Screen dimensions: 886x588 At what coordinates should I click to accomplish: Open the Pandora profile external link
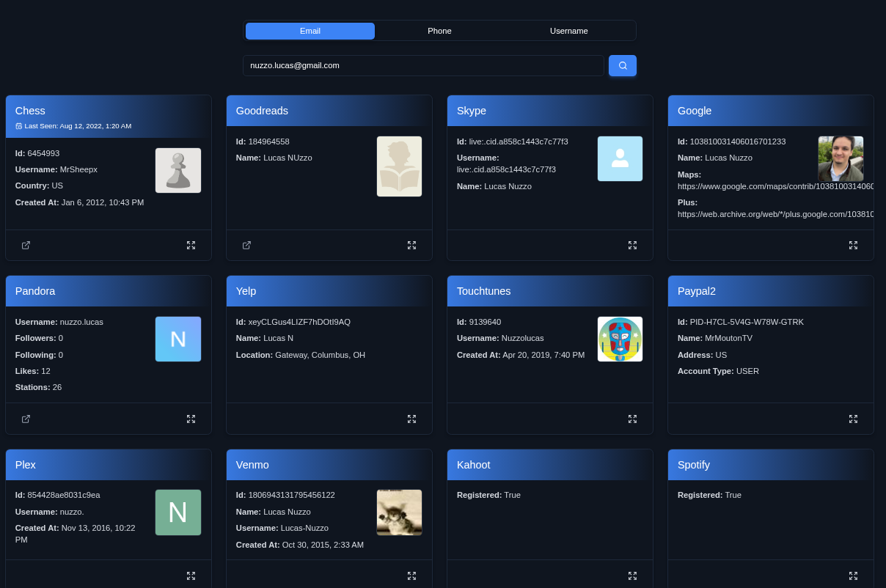click(x=26, y=419)
